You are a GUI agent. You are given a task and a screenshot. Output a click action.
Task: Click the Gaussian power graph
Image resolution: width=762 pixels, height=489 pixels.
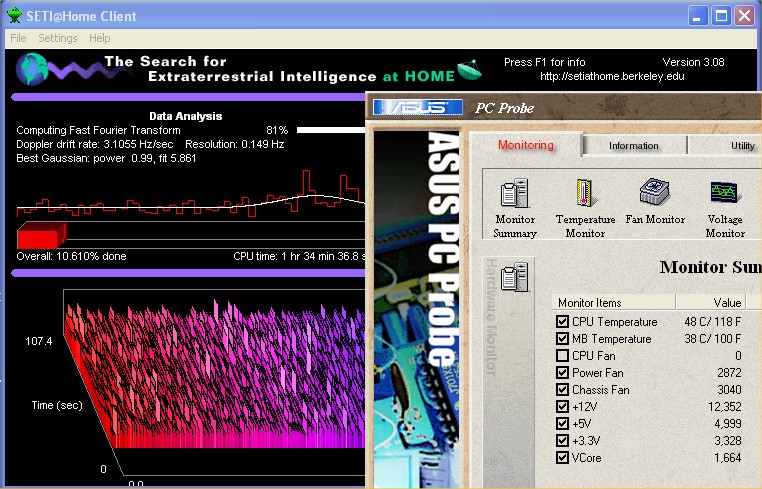click(x=190, y=193)
